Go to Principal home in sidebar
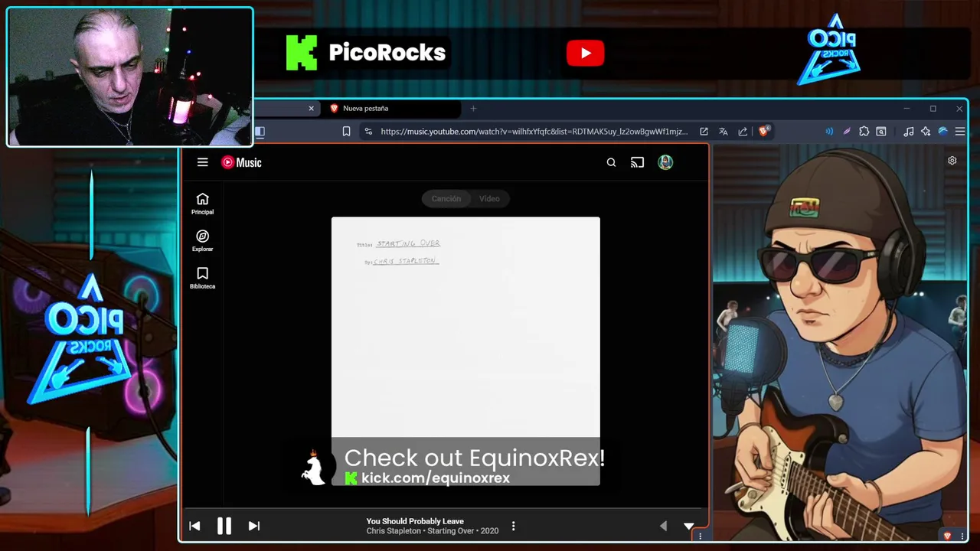The height and width of the screenshot is (551, 980). coord(202,204)
